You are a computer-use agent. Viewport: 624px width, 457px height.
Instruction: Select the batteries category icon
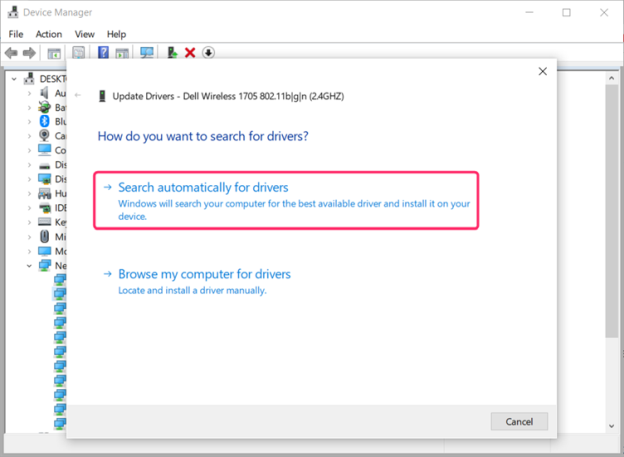44,107
